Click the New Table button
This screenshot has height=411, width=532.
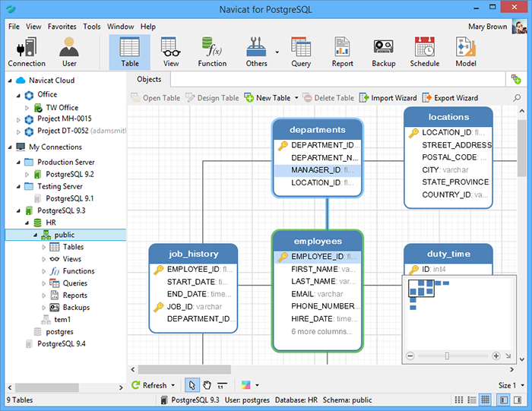coord(268,98)
